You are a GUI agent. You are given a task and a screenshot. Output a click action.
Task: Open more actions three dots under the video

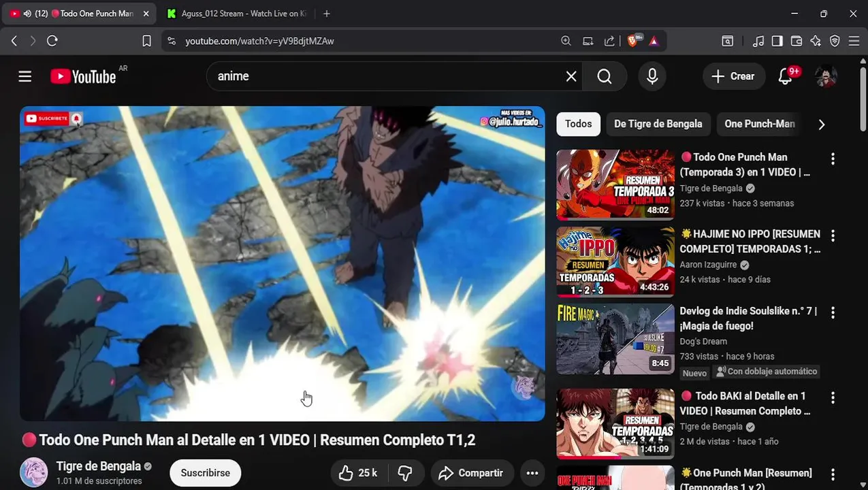532,473
